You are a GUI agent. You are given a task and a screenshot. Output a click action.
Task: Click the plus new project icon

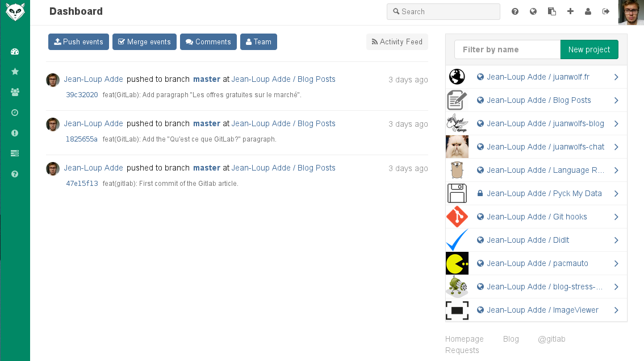click(570, 11)
